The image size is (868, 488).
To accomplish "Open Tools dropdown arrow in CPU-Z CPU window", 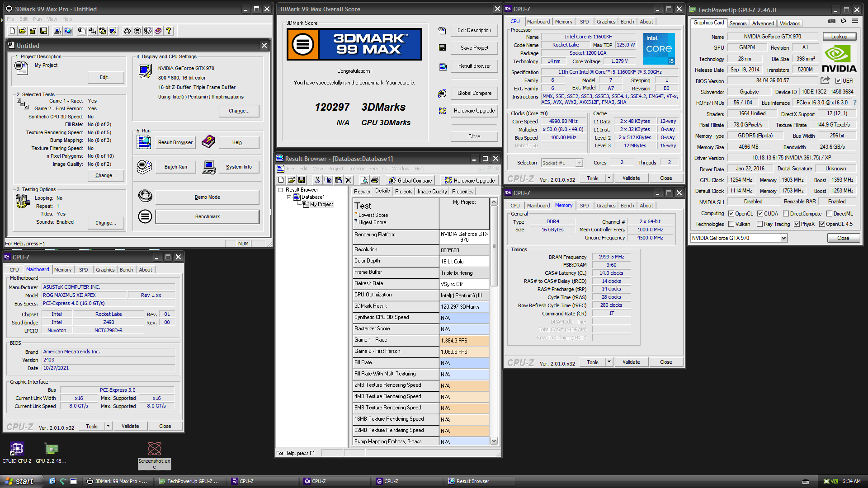I will click(x=609, y=178).
